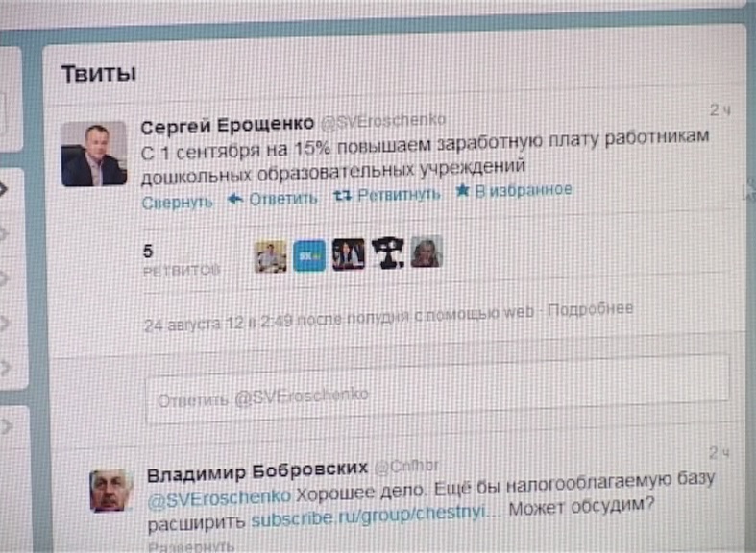This screenshot has width=756, height=553.
Task: Click the reply arrow icon next to Ответить
Action: 234,199
